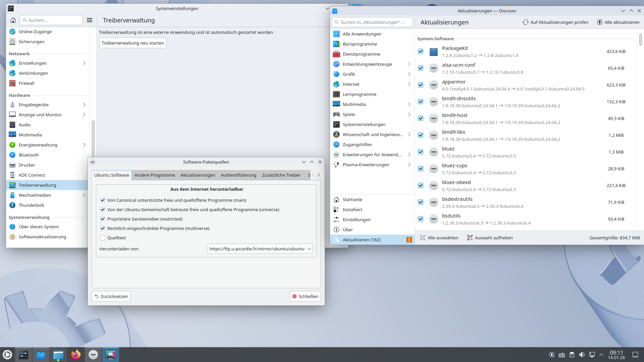The width and height of the screenshot is (644, 362).
Task: Open Bluetooth settings in Systemeinstellungen
Action: coord(29,155)
